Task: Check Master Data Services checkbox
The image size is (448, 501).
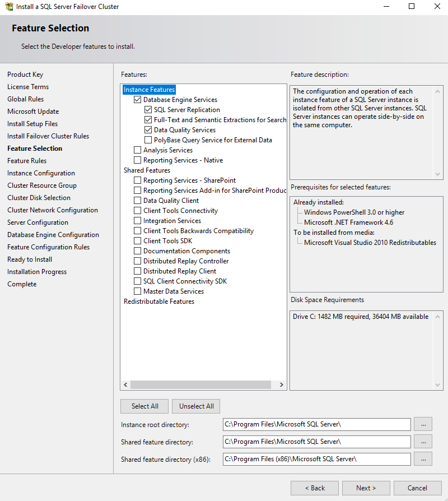Action: click(x=137, y=291)
